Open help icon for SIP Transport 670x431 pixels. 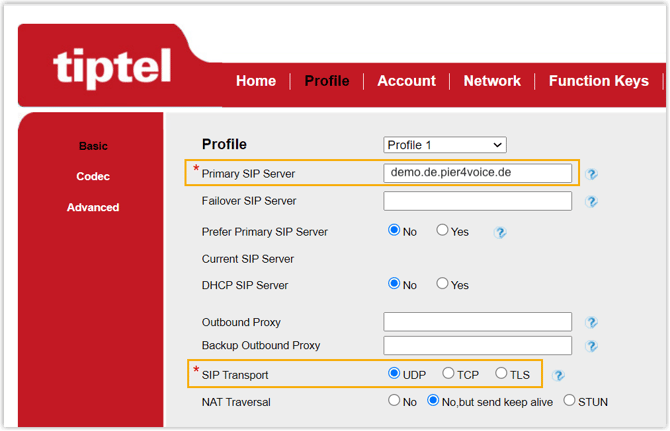(559, 376)
